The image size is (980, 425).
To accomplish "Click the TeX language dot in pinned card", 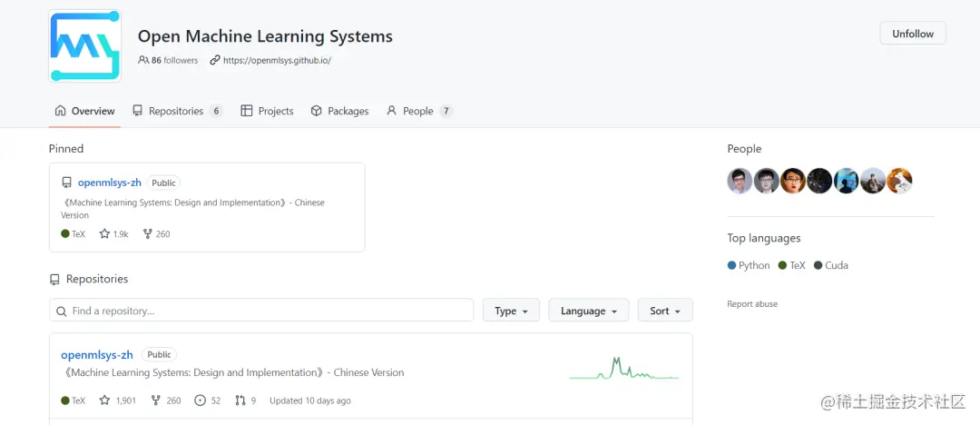I will click(x=65, y=234).
